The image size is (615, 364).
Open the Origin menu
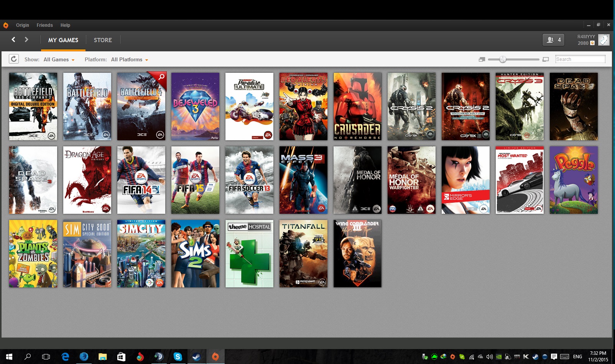coord(23,25)
